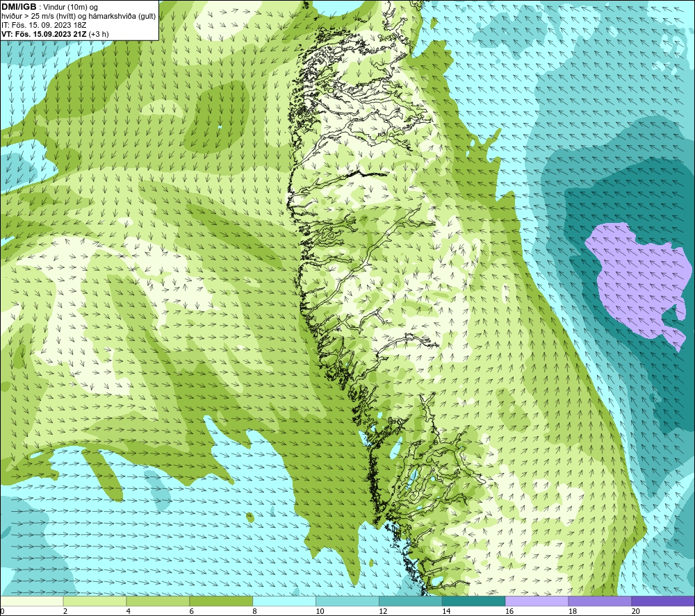Click the 'IT: Fös. 15. 09. 2023 18Z' line
This screenshot has height=616, width=695.
44,25
